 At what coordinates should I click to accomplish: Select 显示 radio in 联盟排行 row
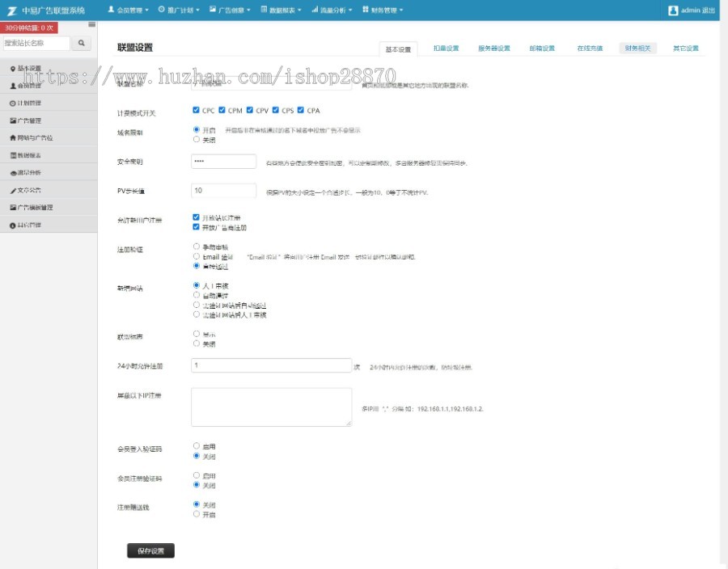197,334
